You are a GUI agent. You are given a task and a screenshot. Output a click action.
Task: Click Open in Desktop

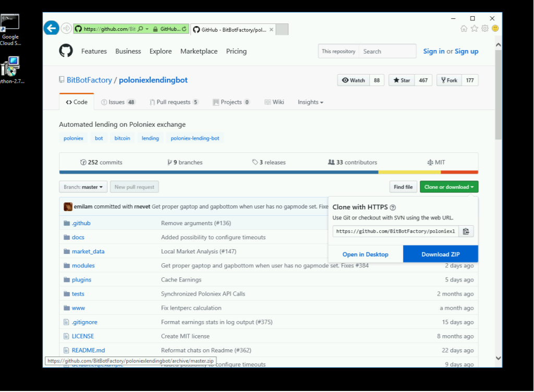pyautogui.click(x=366, y=254)
